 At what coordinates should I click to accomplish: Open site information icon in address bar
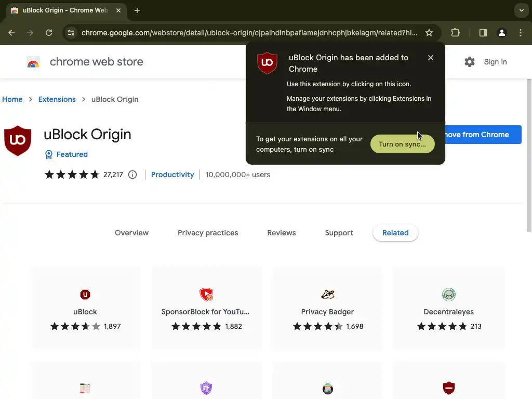pos(71,33)
